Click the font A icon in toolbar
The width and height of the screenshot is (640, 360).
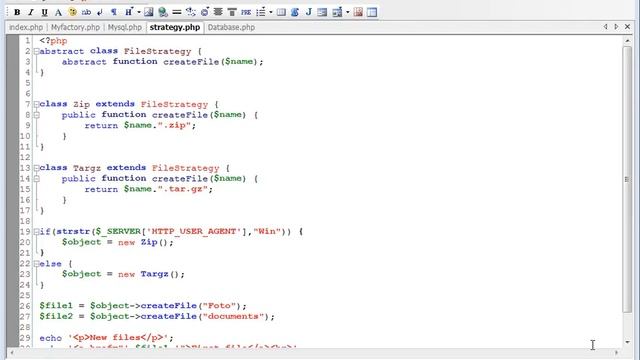[x=58, y=12]
